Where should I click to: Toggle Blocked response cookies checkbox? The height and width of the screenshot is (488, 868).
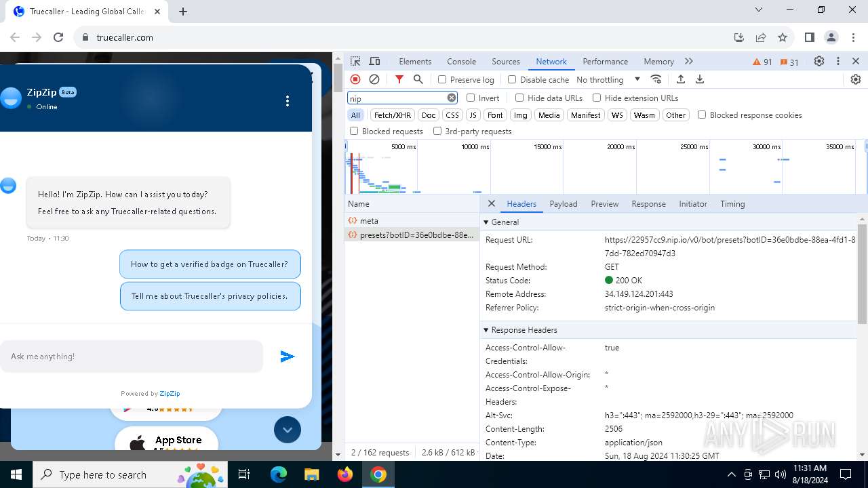point(702,115)
